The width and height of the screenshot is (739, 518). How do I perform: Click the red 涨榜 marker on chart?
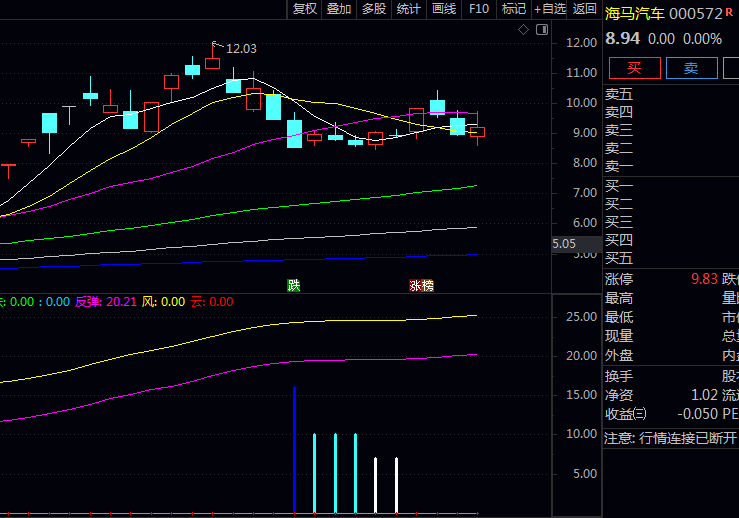point(421,285)
